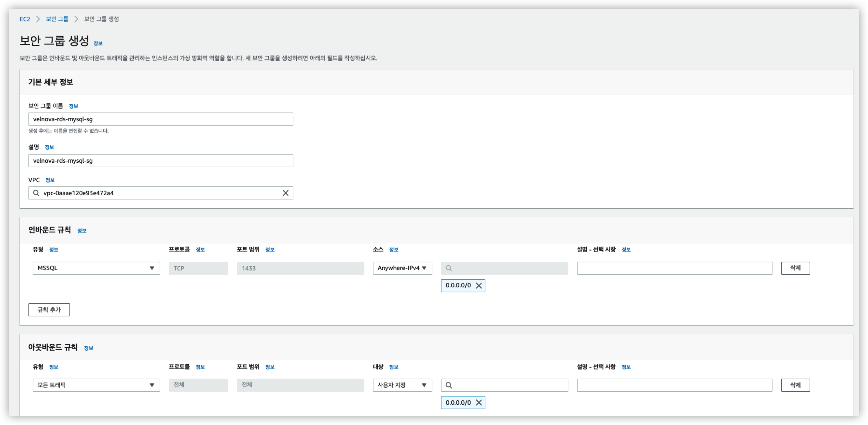Clear the selected VPC with X icon

285,193
